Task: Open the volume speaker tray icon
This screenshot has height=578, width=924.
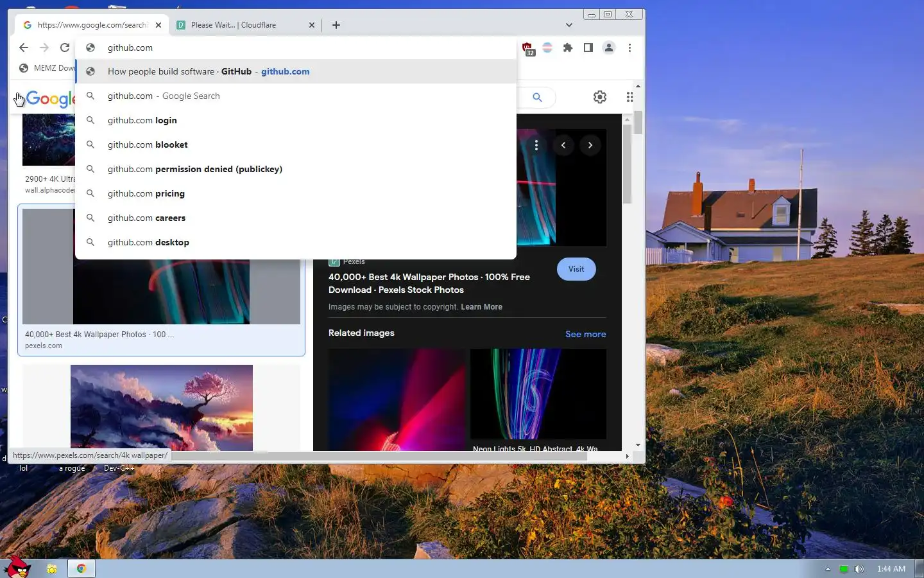Action: point(859,569)
